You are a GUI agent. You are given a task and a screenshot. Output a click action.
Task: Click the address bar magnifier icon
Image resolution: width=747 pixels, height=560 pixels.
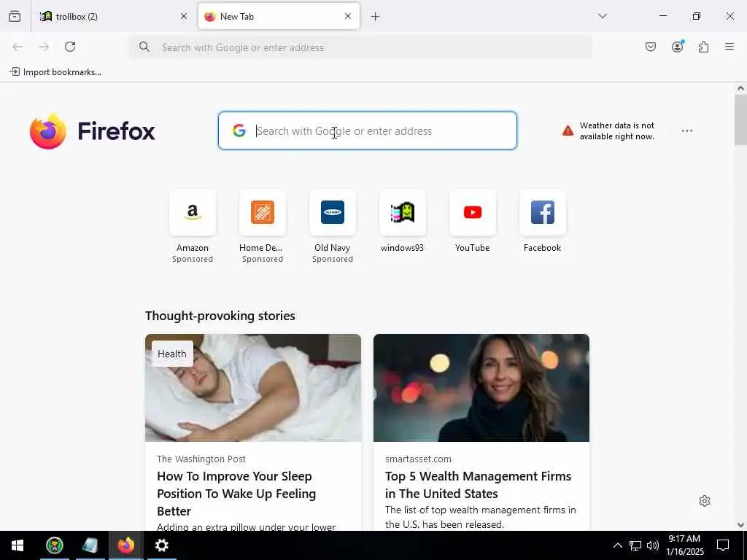click(144, 47)
